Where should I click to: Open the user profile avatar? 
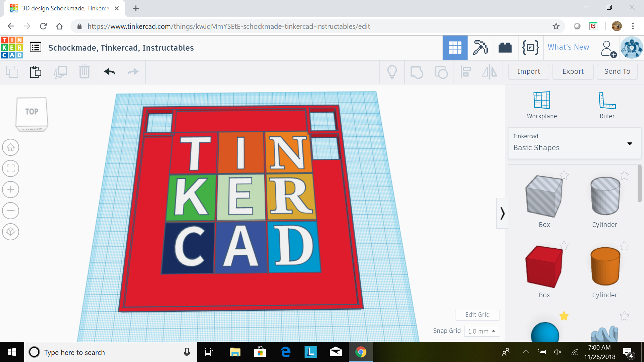pos(632,48)
